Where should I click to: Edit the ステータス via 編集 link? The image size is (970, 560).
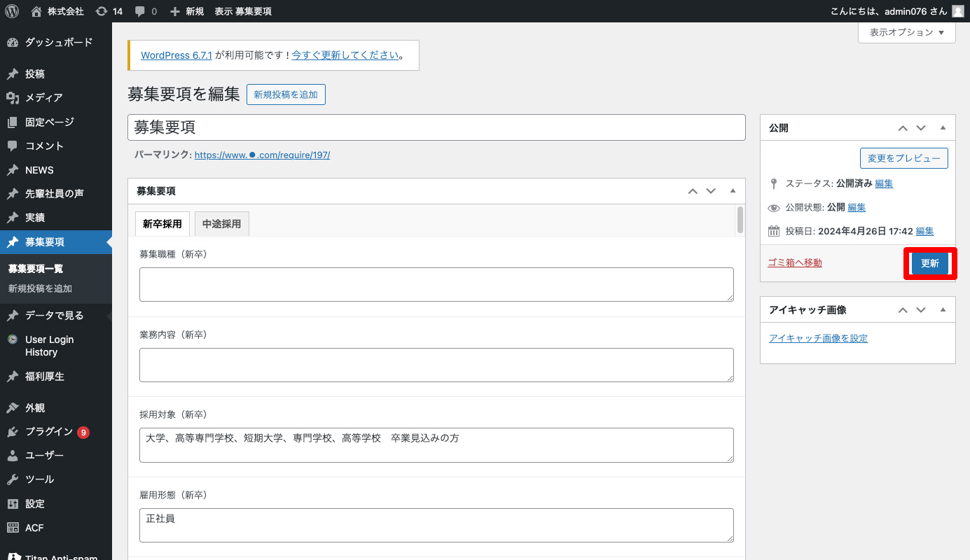(884, 184)
